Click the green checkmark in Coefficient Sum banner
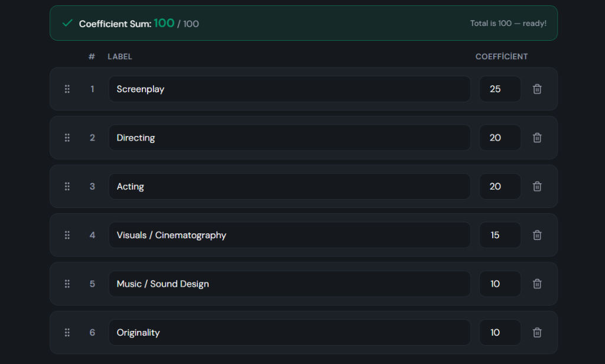Image resolution: width=605 pixels, height=364 pixels. click(x=67, y=23)
